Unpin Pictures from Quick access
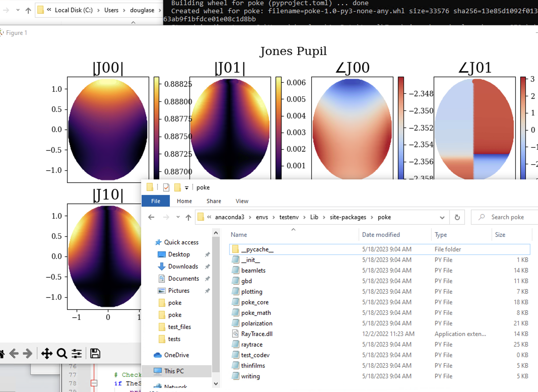This screenshot has width=538, height=392. point(207,290)
